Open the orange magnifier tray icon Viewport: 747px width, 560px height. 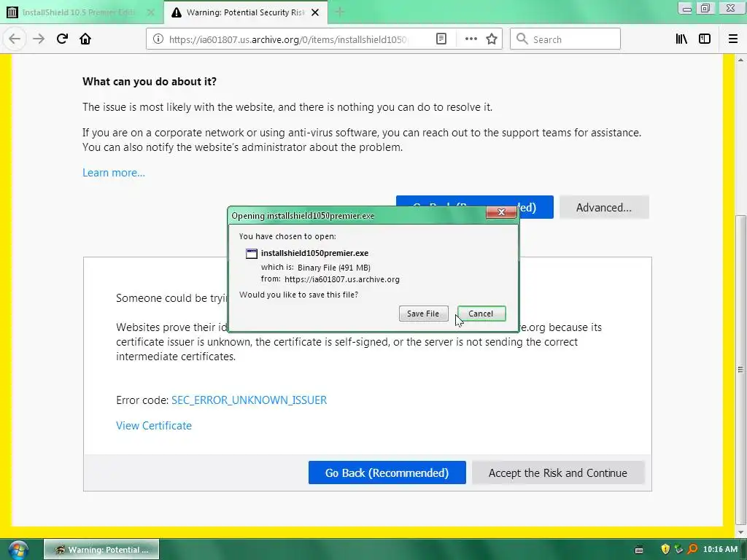coord(692,550)
